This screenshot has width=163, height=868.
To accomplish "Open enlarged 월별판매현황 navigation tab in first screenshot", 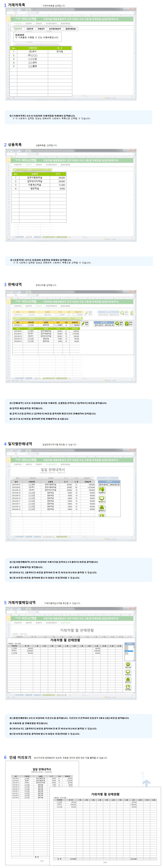I will pos(70,29).
